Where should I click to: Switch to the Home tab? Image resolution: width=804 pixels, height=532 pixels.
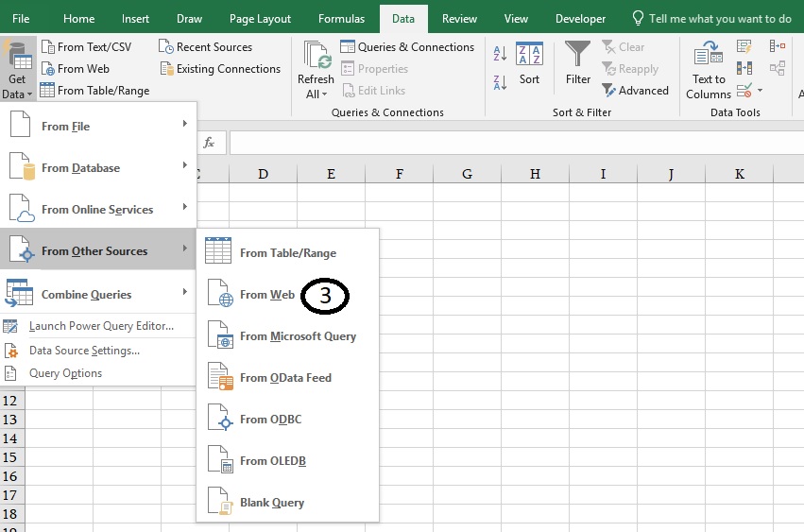coord(79,19)
